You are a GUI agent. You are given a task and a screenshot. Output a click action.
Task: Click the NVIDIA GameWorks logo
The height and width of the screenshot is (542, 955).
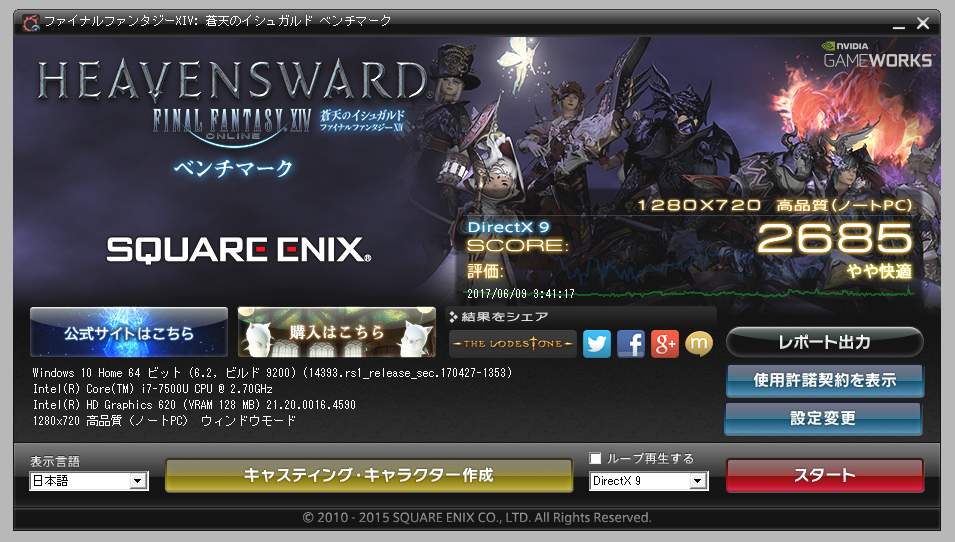[878, 55]
